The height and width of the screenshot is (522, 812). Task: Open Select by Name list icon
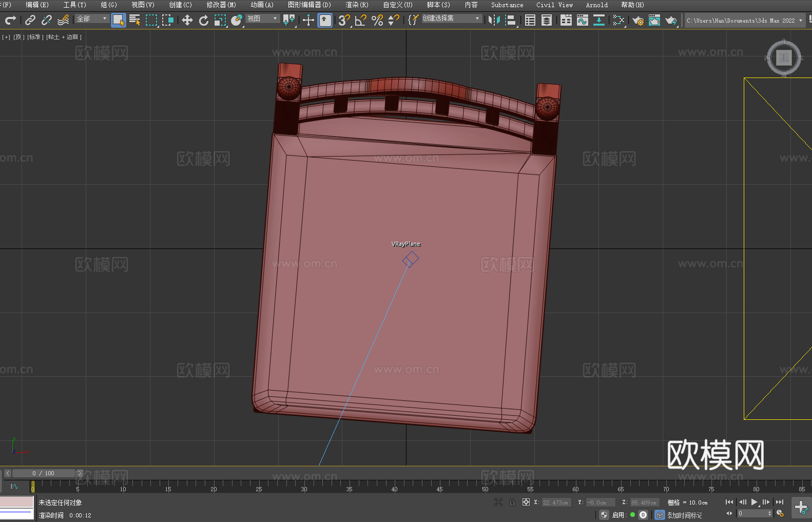(x=135, y=20)
